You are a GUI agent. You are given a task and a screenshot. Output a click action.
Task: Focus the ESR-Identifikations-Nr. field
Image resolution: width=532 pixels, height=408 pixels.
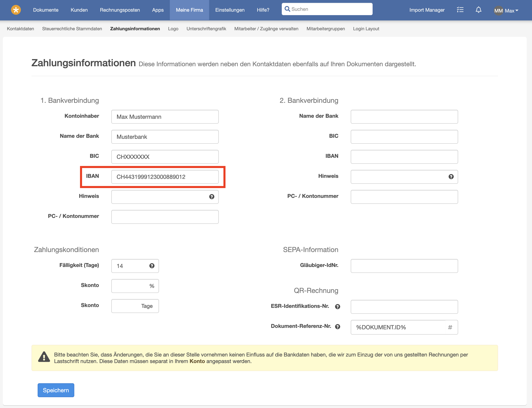pos(404,307)
